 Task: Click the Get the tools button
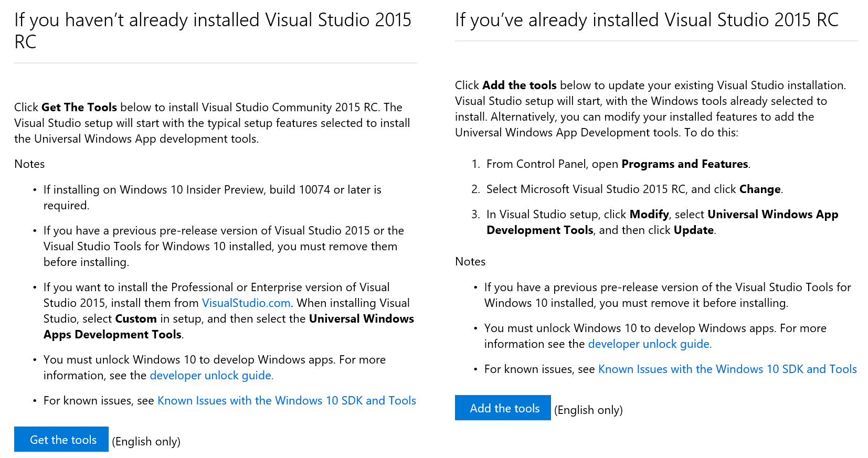tap(61, 439)
